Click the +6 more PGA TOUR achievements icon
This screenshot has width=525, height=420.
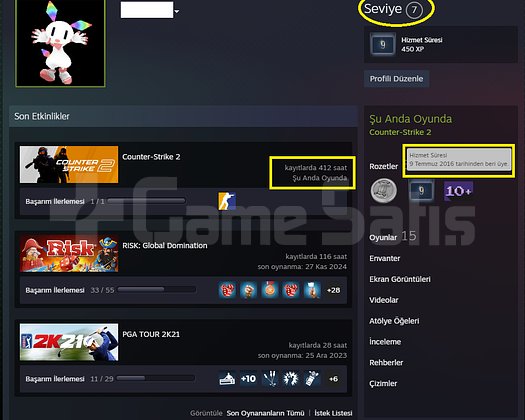(333, 379)
